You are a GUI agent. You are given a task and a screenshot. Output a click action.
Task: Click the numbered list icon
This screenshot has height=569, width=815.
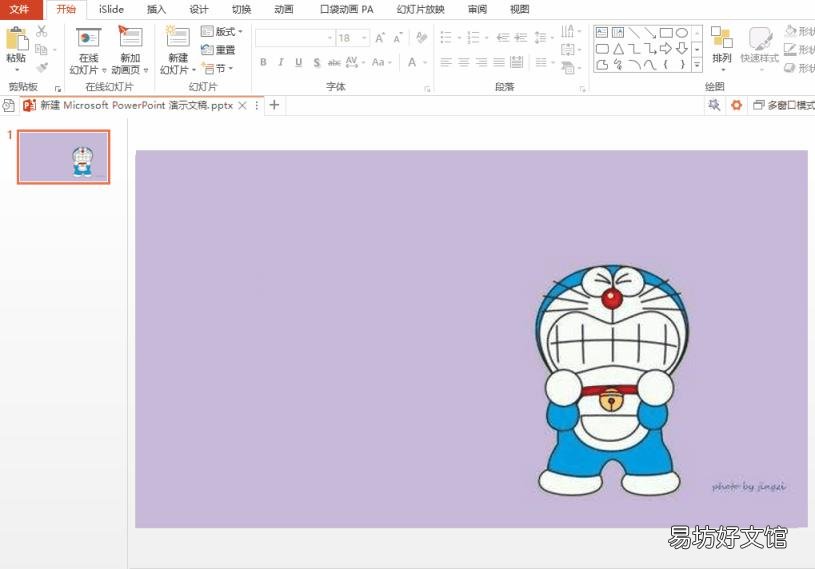[473, 37]
